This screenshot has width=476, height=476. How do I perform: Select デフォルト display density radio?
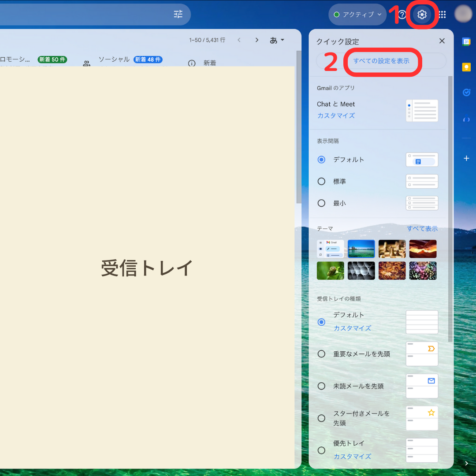321,160
